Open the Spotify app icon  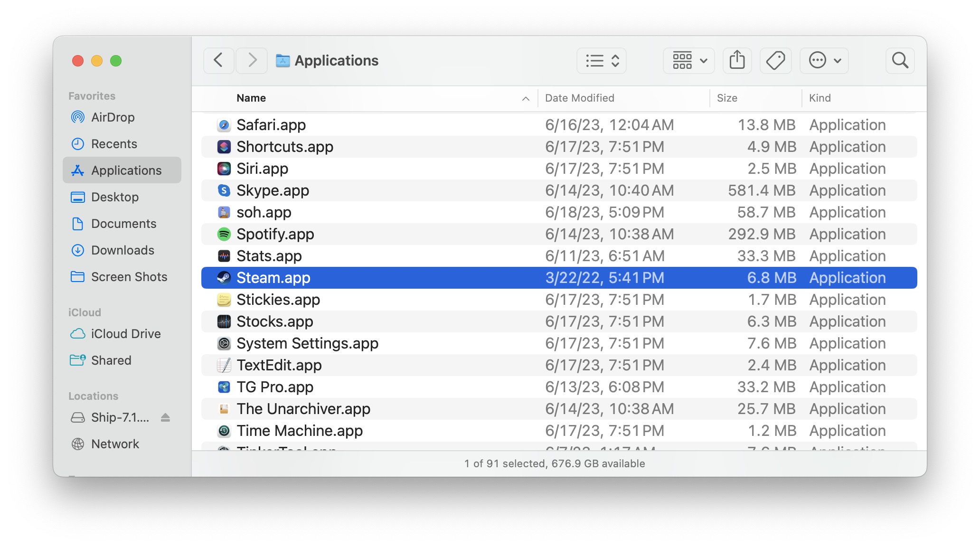coord(223,234)
